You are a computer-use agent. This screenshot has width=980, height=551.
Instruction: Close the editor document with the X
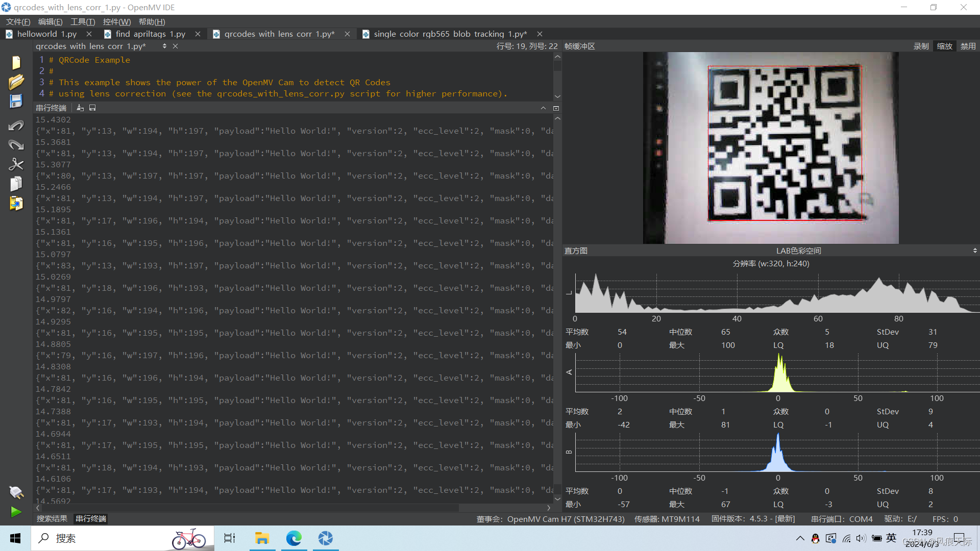click(175, 46)
